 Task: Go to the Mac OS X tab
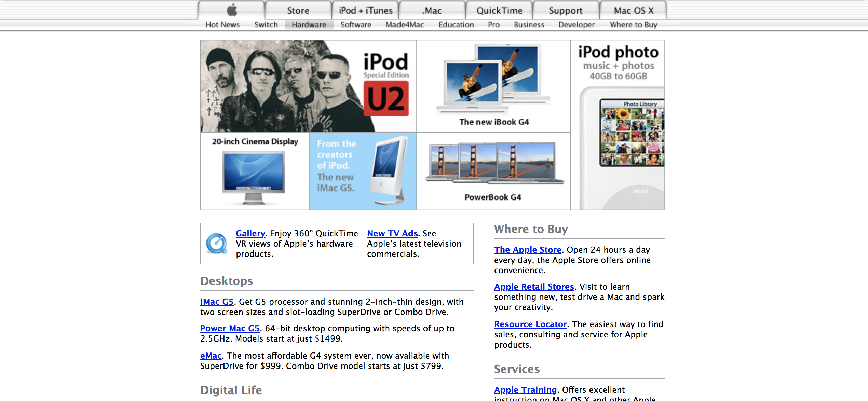(633, 10)
